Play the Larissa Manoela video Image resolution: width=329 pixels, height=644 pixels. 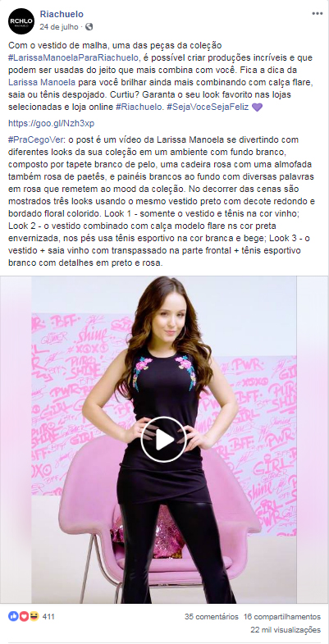(164, 440)
